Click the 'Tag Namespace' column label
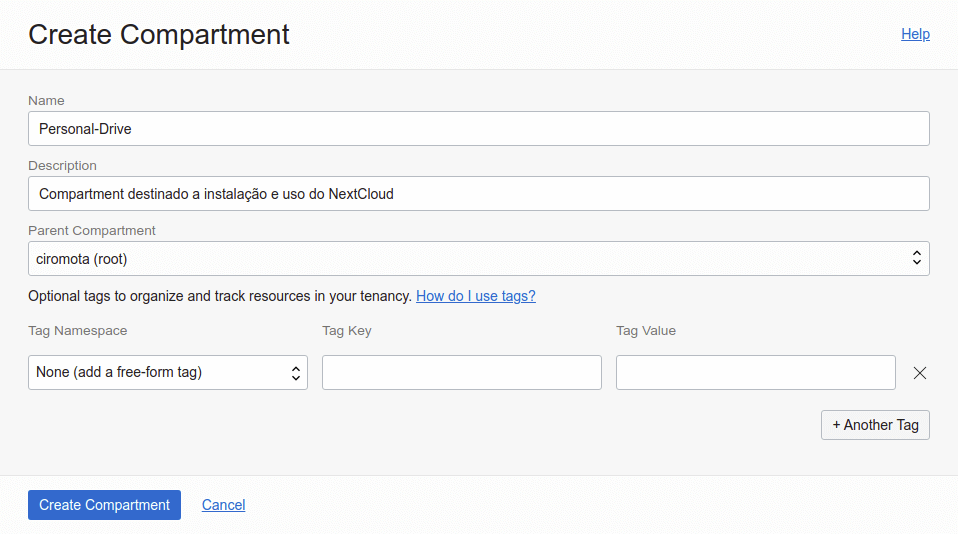Viewport: 958px width, 534px height. pos(77,331)
